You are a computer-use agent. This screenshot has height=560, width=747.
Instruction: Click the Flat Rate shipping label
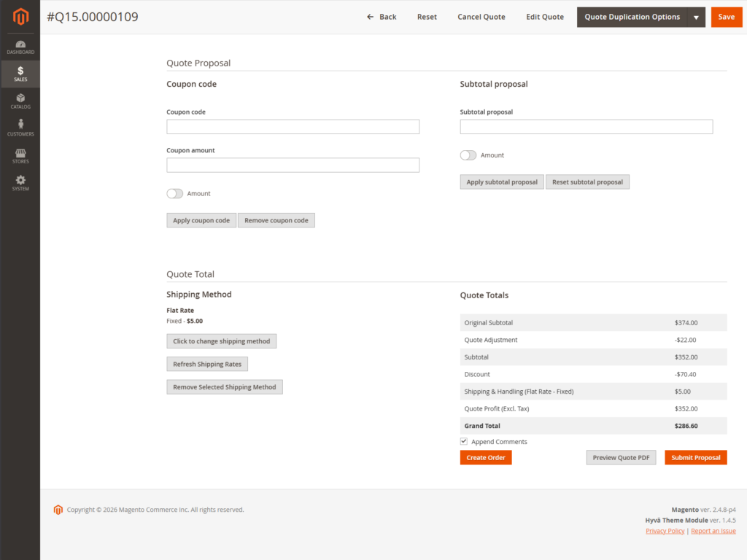[180, 311]
